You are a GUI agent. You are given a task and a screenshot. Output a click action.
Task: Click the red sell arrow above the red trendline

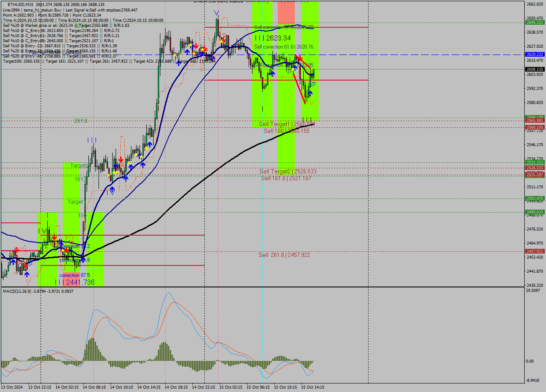[x=300, y=58]
